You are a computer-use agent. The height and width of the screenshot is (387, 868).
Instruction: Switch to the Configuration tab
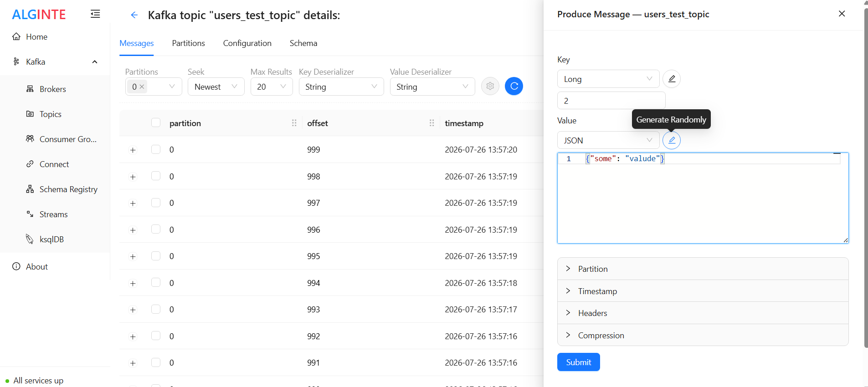[x=247, y=43]
